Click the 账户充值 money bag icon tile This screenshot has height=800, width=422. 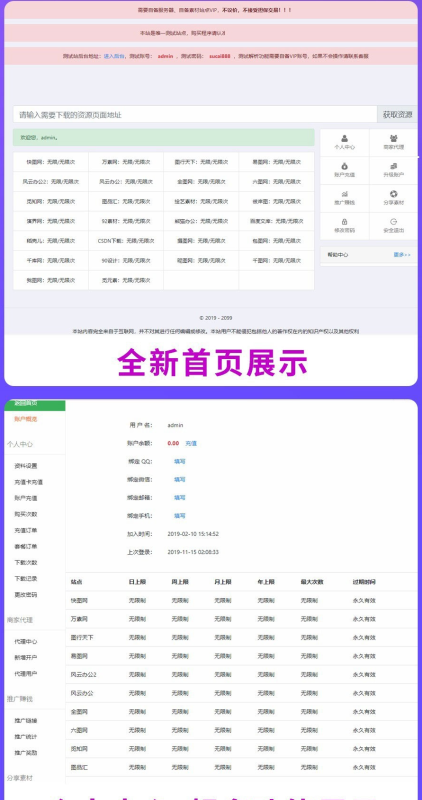[344, 170]
